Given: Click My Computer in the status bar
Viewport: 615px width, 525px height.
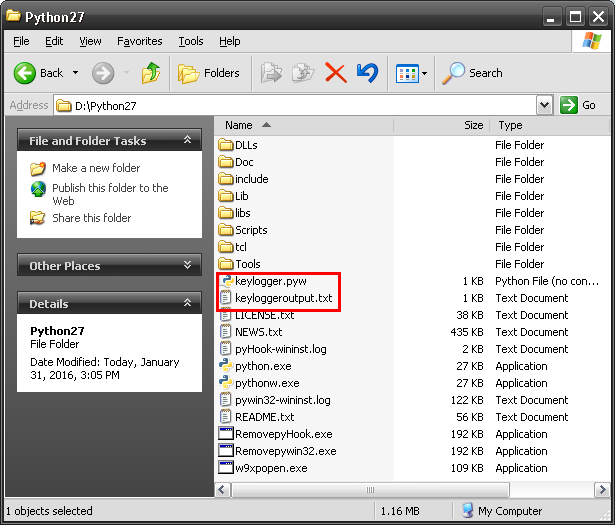Looking at the screenshot, I should [502, 511].
